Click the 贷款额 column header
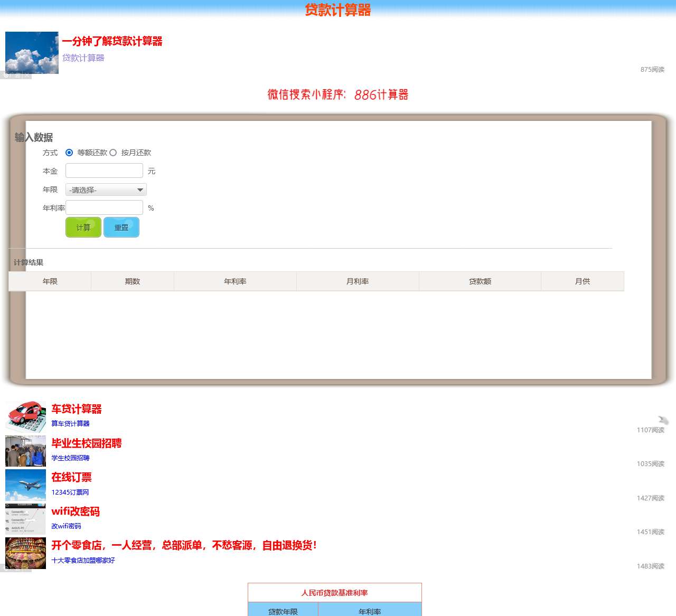The height and width of the screenshot is (616, 676). (x=480, y=281)
